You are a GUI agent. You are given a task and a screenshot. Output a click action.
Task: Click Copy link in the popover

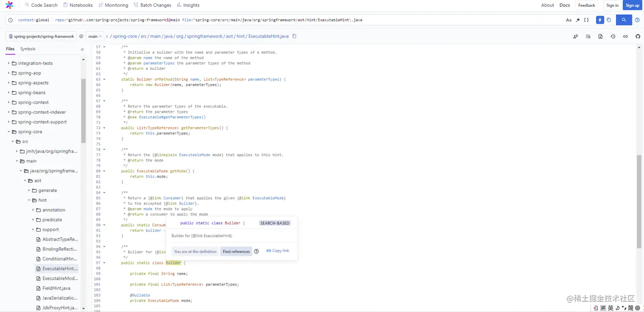point(278,251)
